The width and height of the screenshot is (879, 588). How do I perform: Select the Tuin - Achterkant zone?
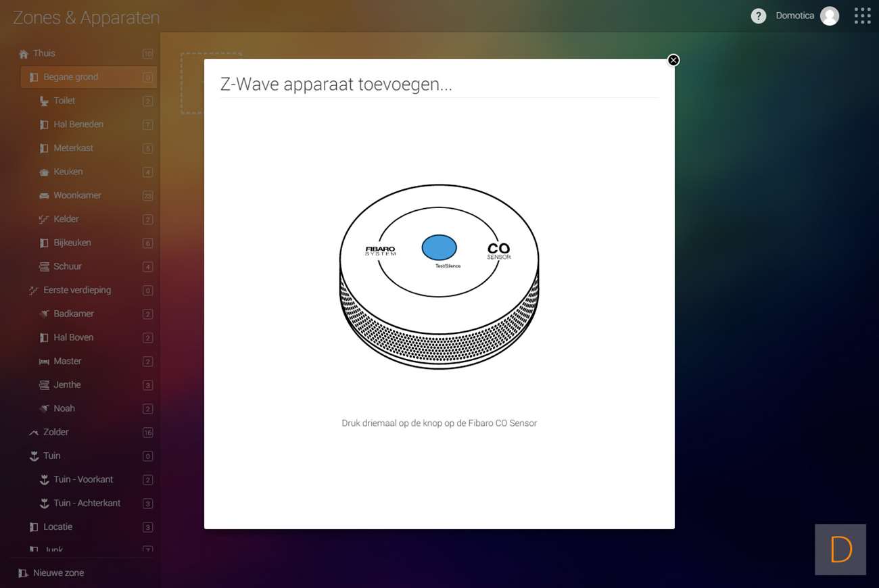(x=89, y=503)
